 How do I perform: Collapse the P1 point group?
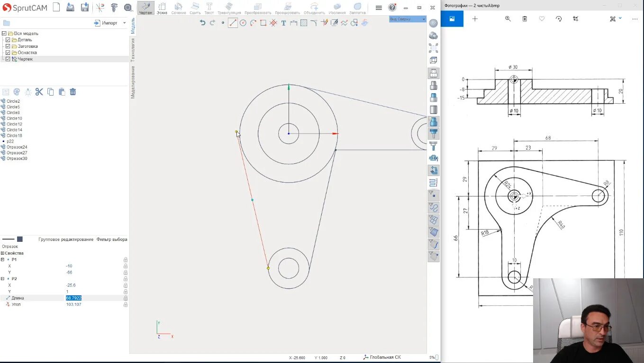[2, 260]
